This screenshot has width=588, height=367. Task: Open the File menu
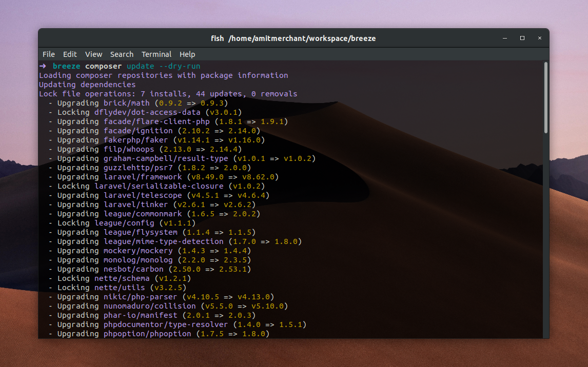tap(48, 54)
